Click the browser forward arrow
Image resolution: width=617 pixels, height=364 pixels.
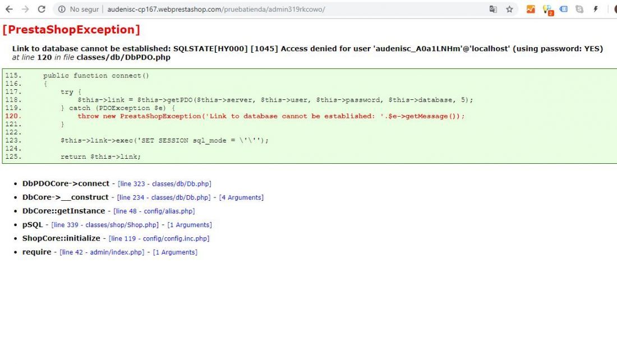point(25,9)
